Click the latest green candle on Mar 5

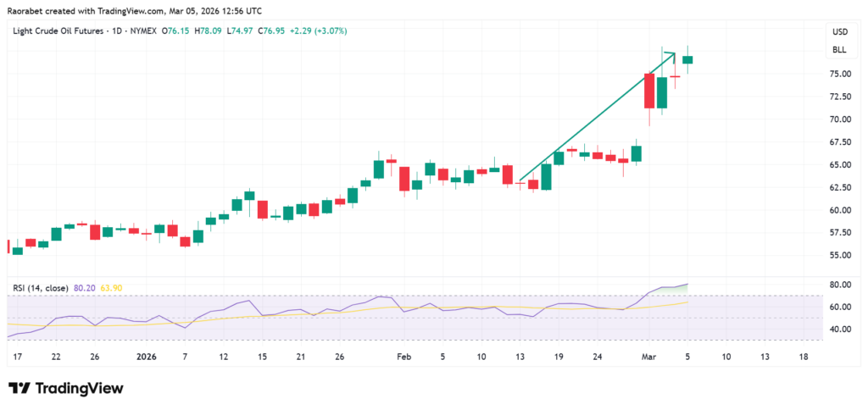pyautogui.click(x=687, y=59)
